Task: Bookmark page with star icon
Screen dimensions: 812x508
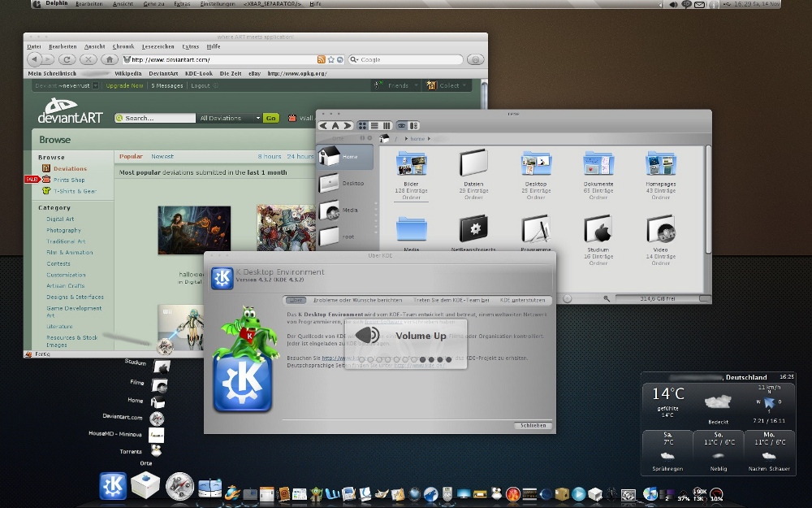Action: 331,59
